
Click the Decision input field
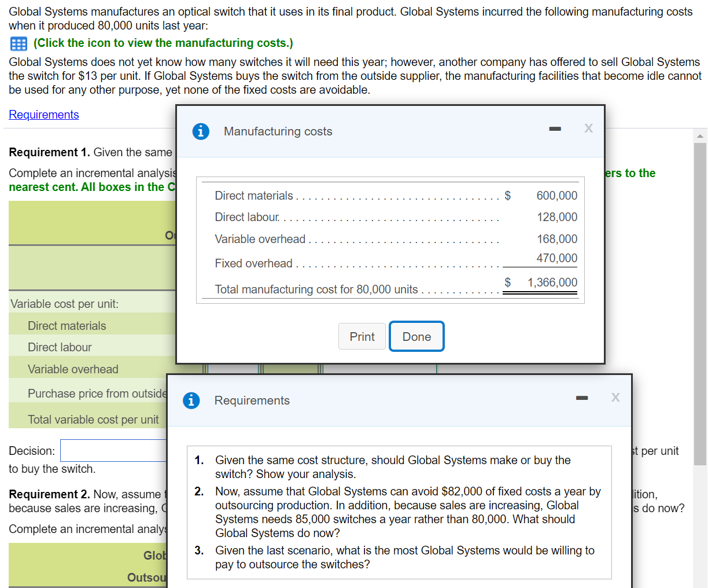[x=113, y=450]
